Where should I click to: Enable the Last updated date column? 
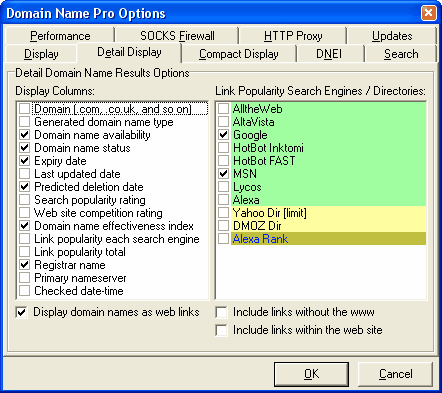tap(24, 174)
